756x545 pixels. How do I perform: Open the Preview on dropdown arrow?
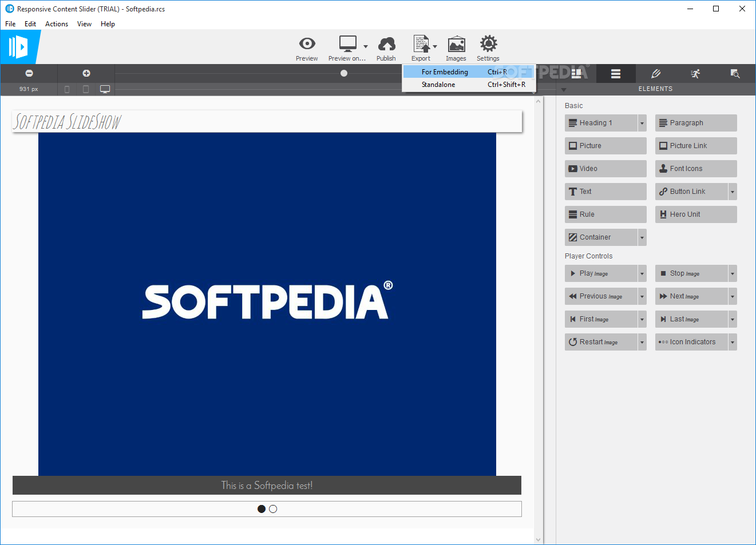(366, 46)
